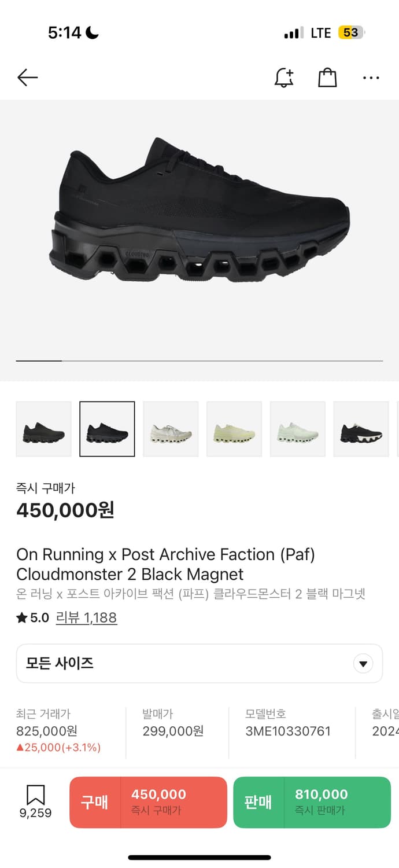
Task: Open notification settings via the bell icon
Action: [x=284, y=77]
